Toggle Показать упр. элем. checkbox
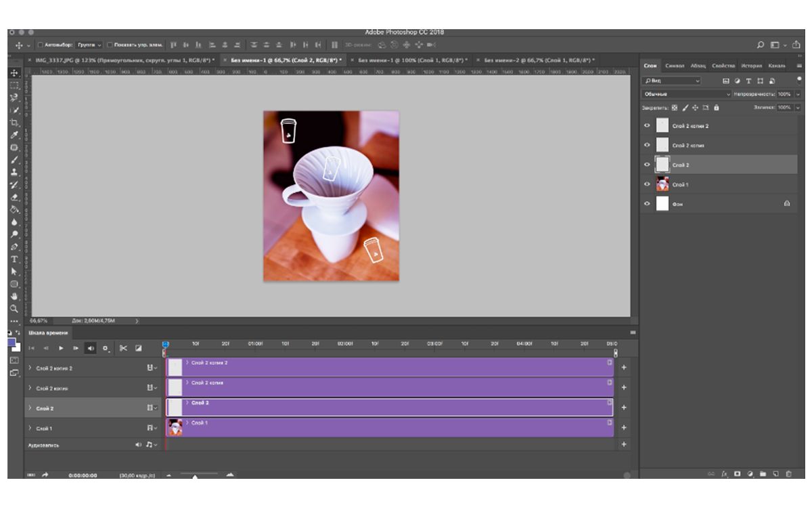This screenshot has width=812, height=508. (110, 45)
